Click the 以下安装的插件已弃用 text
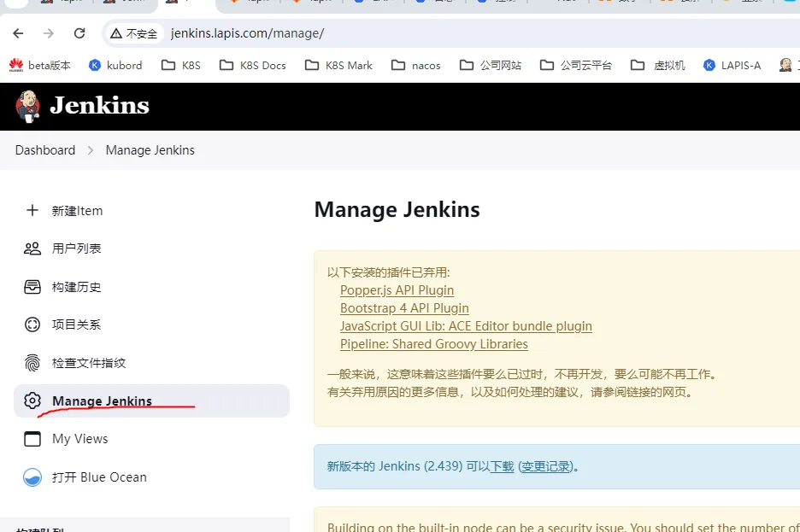This screenshot has width=800, height=532. pyautogui.click(x=388, y=272)
